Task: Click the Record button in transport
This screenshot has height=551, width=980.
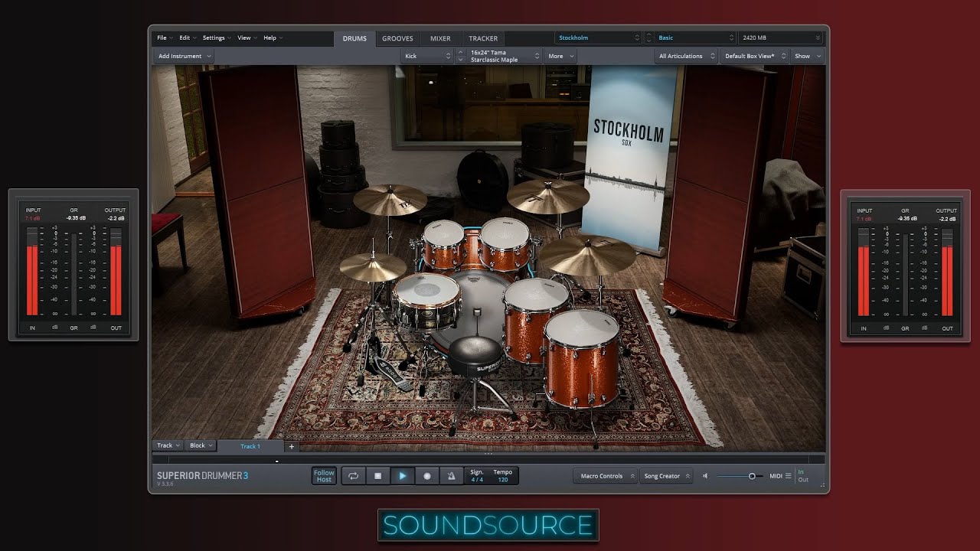Action: (427, 476)
